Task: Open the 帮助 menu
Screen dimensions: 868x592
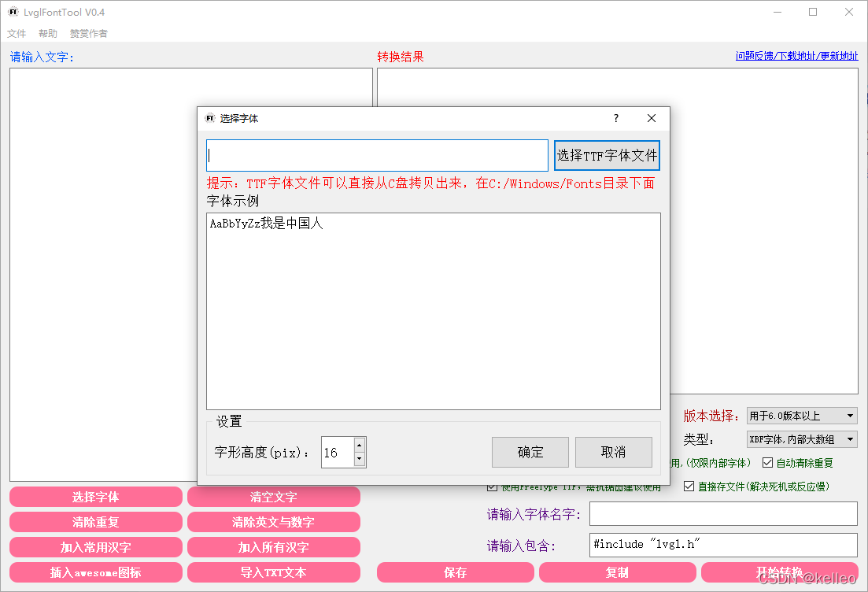Action: point(48,33)
